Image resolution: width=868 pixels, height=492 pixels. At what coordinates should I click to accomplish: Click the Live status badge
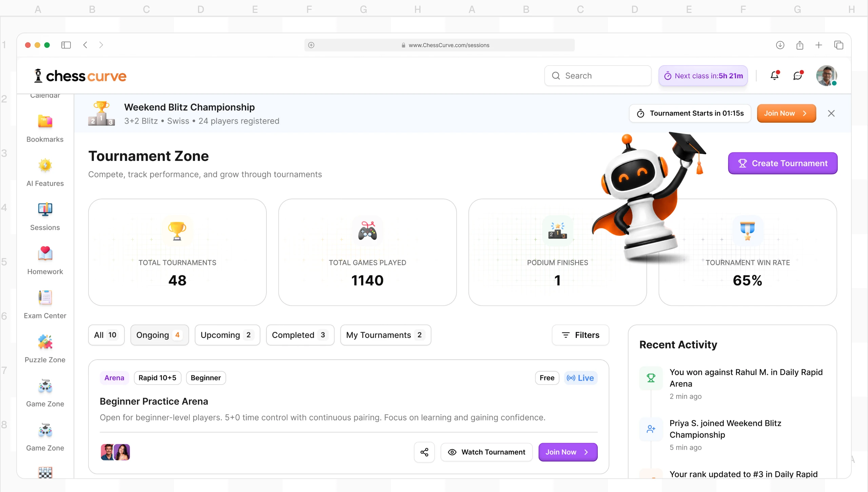580,378
